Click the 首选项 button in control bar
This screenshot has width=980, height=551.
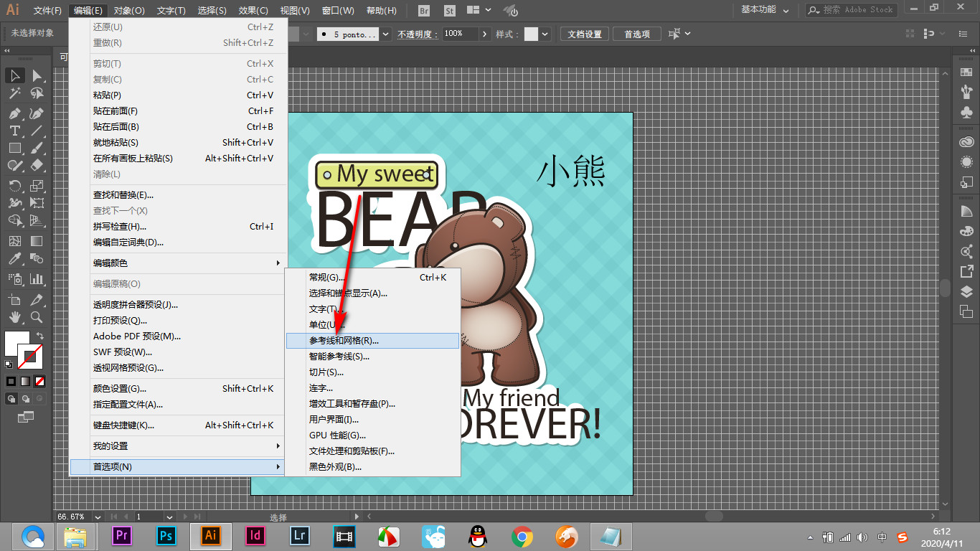pyautogui.click(x=637, y=34)
